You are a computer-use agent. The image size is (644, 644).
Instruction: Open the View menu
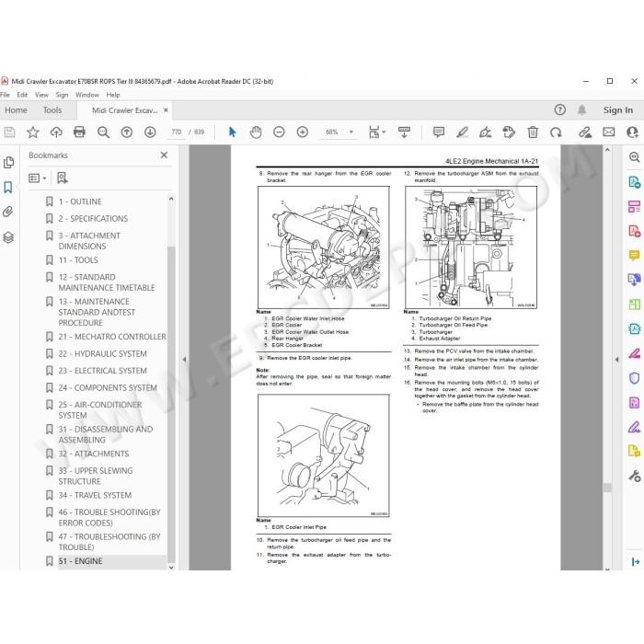point(41,95)
